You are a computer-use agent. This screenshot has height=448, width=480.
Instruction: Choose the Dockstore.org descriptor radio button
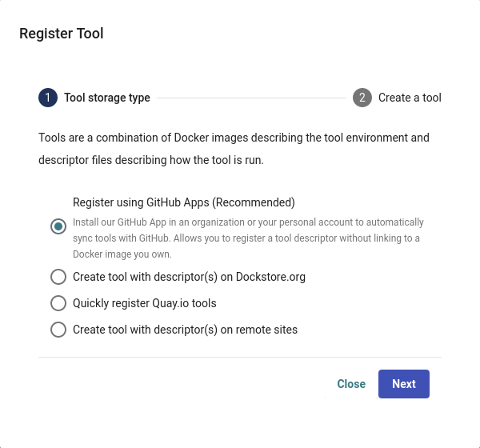tap(58, 277)
